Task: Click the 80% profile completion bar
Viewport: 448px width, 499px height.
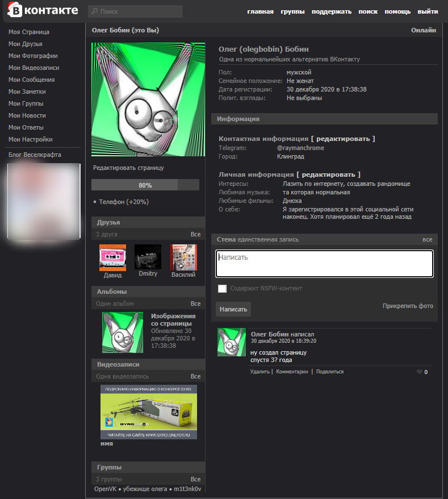Action: (x=145, y=185)
